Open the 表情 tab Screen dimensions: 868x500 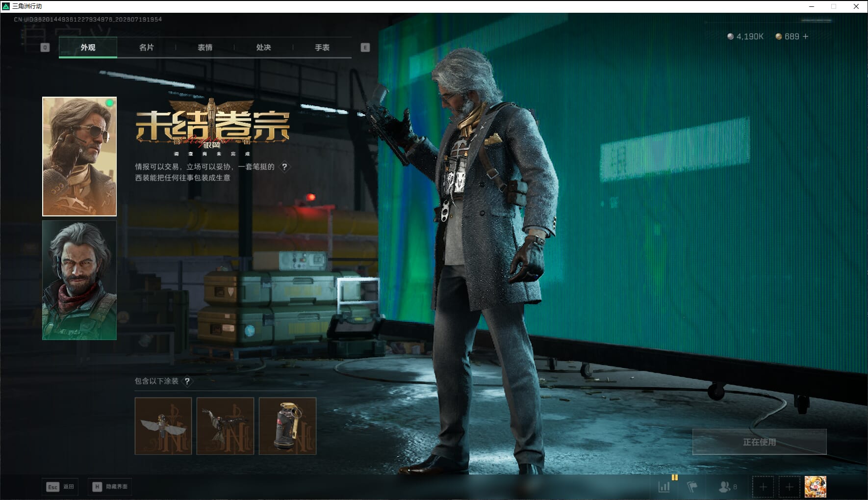point(205,48)
